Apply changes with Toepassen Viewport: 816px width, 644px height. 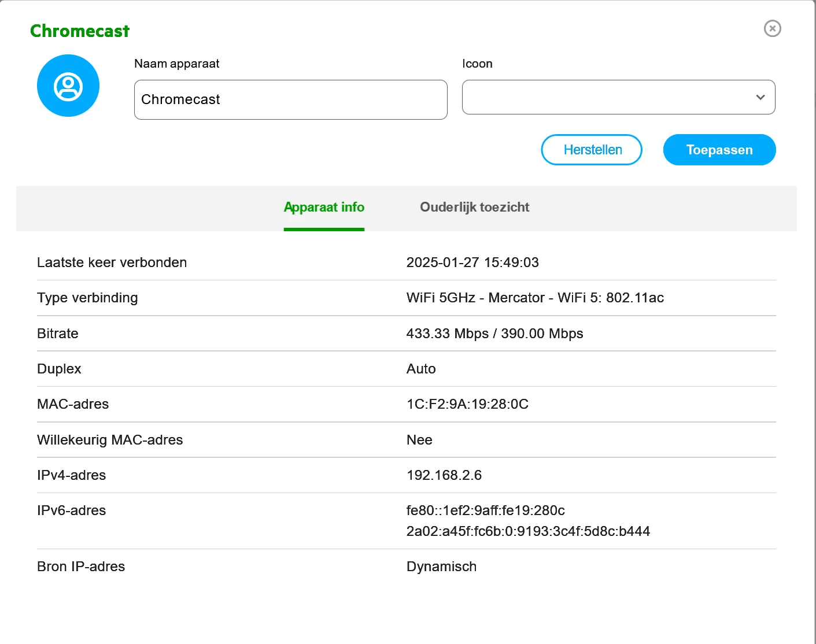(719, 150)
